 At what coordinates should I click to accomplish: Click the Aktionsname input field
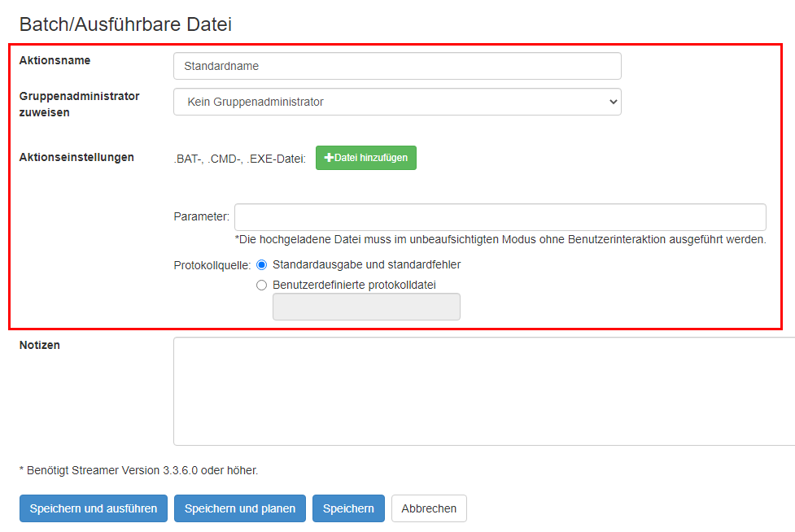[x=397, y=66]
